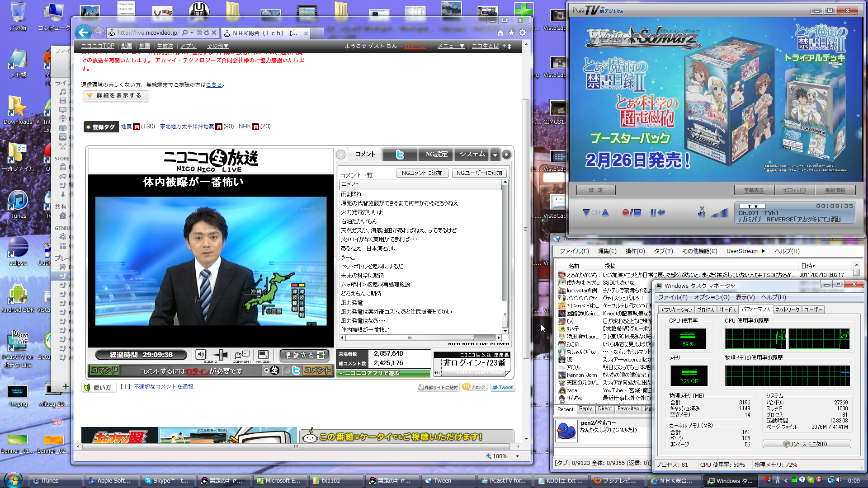Switch to the Reply tab in Tween
This screenshot has width=868, height=488.
tap(585, 409)
